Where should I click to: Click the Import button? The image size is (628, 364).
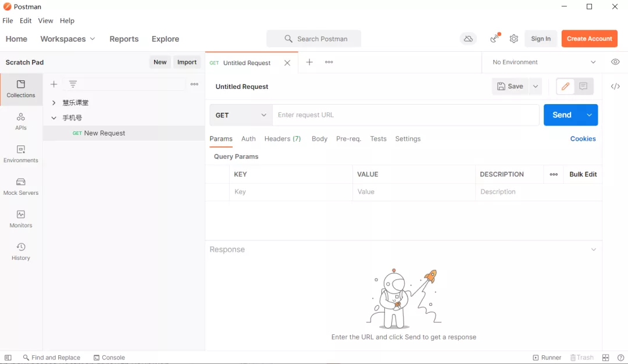pos(187,62)
